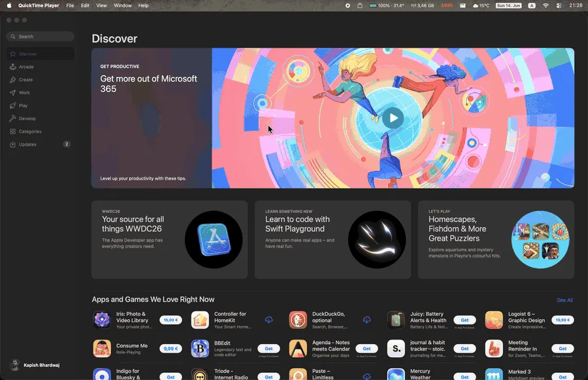Click the Updates badge showing 2
The image size is (588, 380).
click(67, 144)
